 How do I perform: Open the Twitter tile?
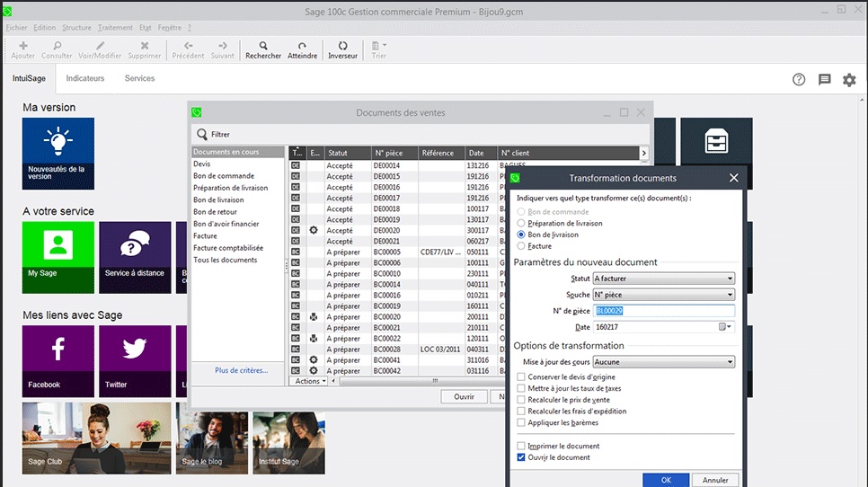[135, 361]
